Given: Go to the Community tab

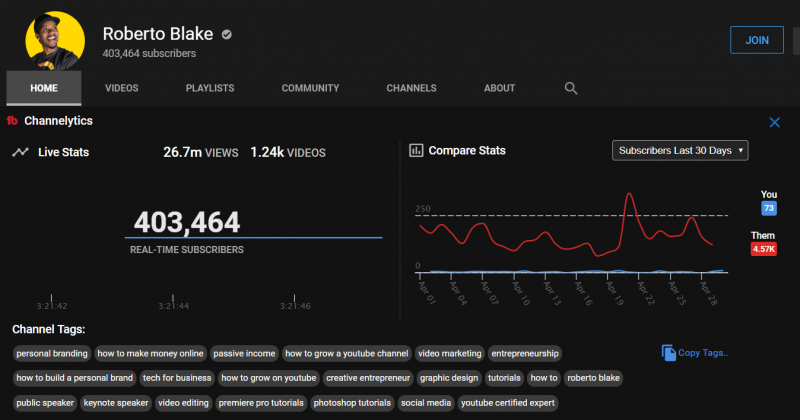Looking at the screenshot, I should click(x=310, y=88).
